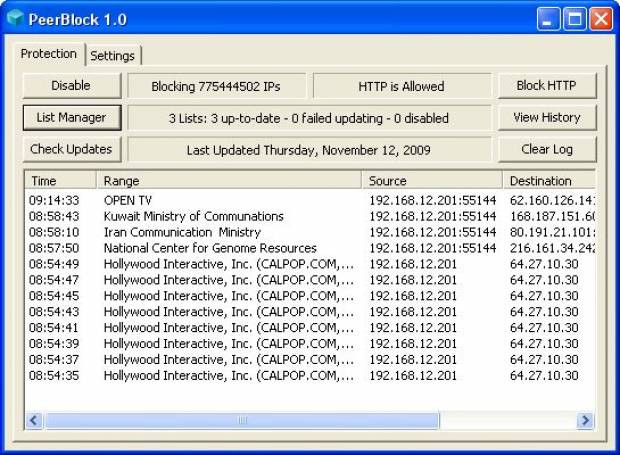Check Updates for block lists
Screen dimensions: 620x455
click(x=72, y=149)
